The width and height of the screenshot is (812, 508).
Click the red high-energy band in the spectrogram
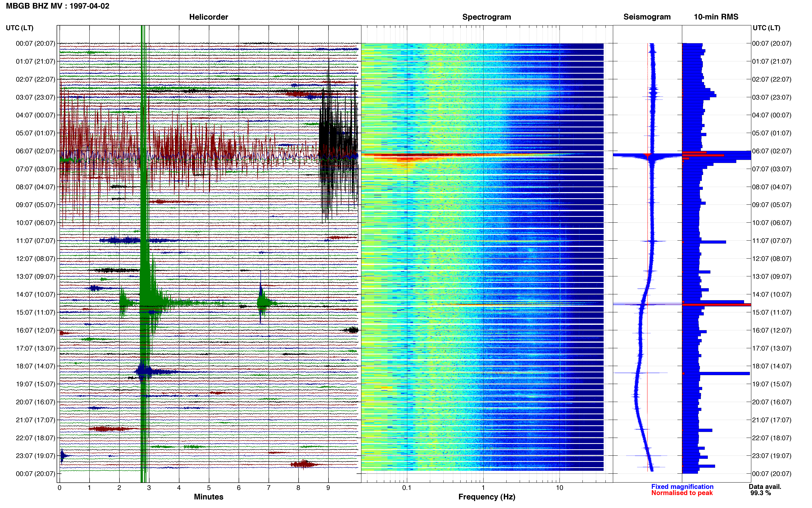pyautogui.click(x=436, y=155)
